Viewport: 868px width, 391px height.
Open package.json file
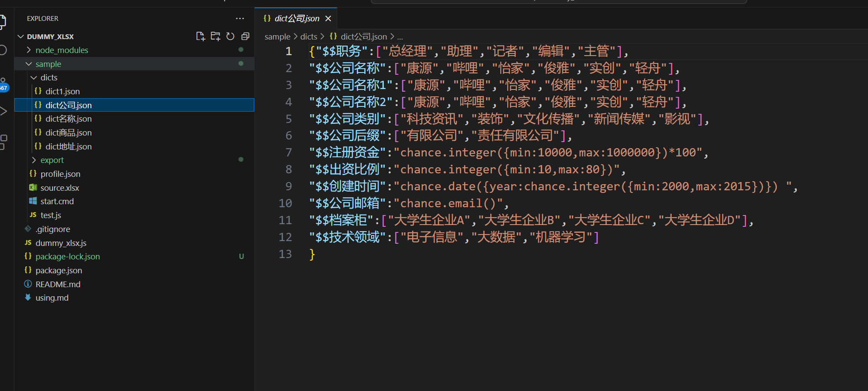[x=134, y=270]
